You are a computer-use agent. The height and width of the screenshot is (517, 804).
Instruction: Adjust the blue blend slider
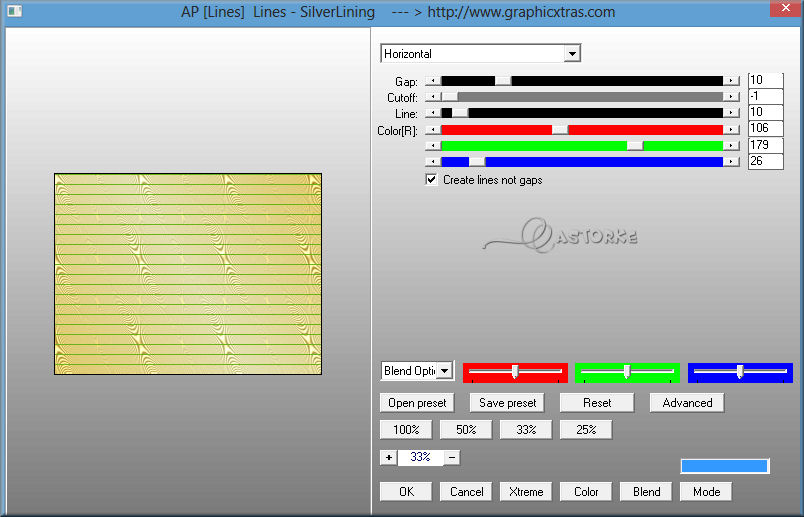pyautogui.click(x=740, y=372)
